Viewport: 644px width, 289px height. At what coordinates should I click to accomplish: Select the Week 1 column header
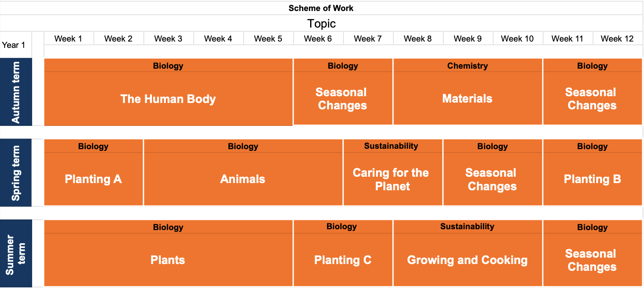(68, 39)
